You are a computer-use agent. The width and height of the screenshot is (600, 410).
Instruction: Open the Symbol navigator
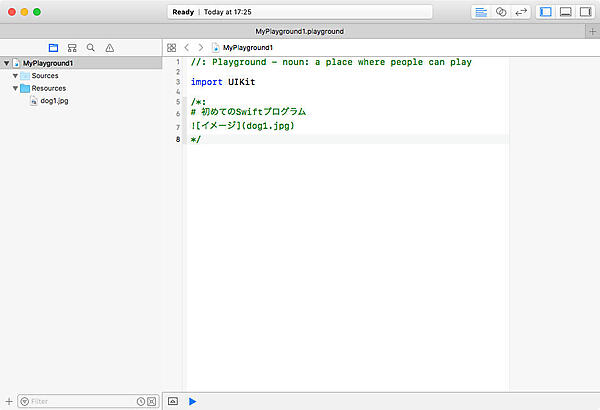tap(72, 47)
